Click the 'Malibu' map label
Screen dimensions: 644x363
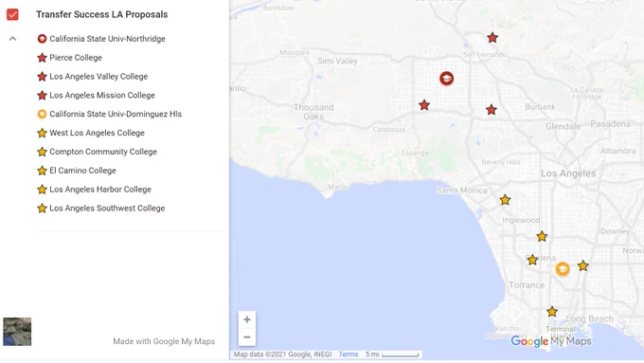click(x=338, y=187)
